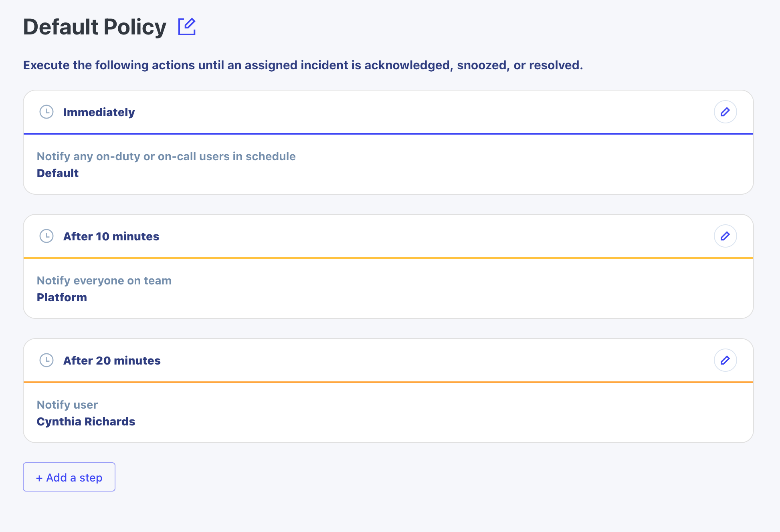Edit the After 20 minutes step via pencil
Screen dimensions: 780x532
coord(725,360)
